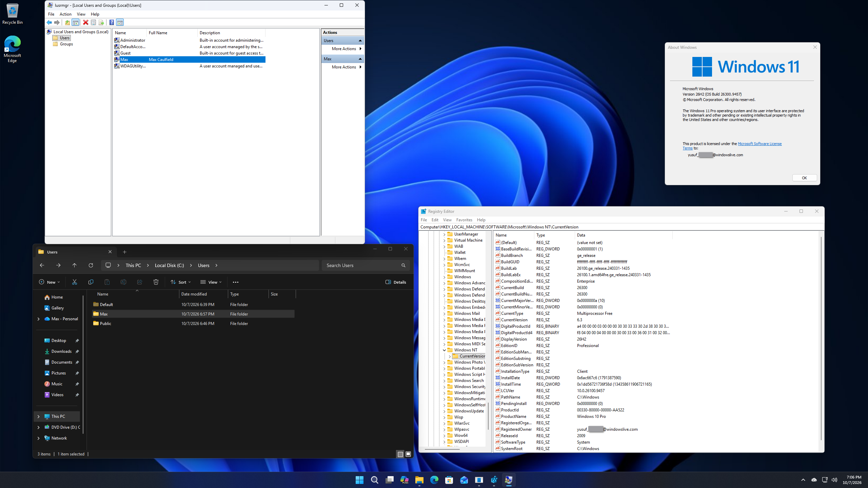Open the Favorites menu in Registry Editor
Image resolution: width=868 pixels, height=488 pixels.
pyautogui.click(x=464, y=220)
